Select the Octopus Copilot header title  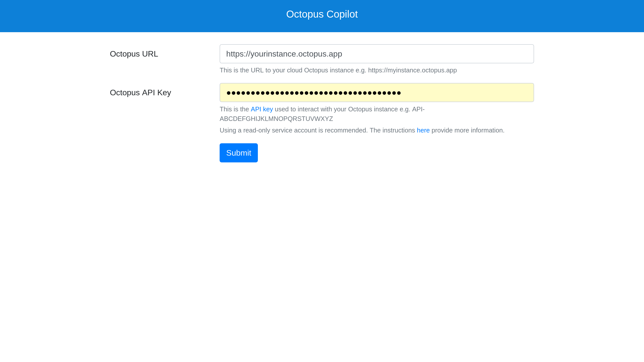[322, 14]
